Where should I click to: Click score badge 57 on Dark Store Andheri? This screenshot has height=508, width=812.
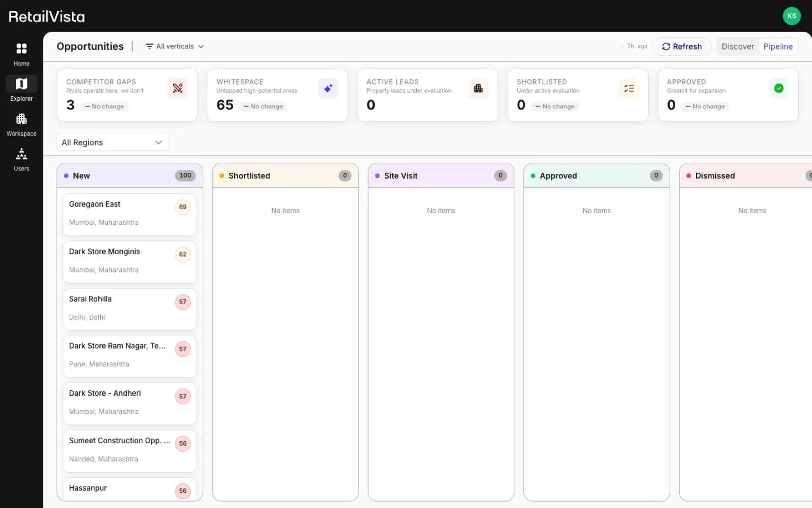click(x=183, y=396)
